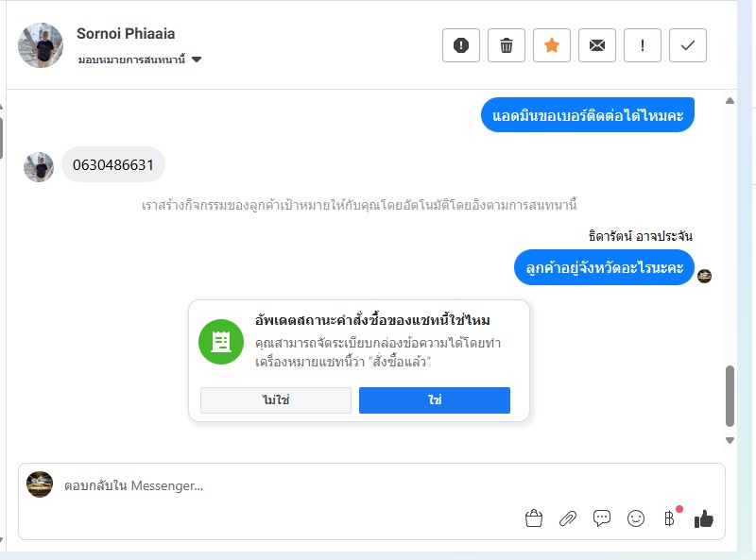The image size is (756, 560).
Task: Delete conversation using trash can icon
Action: click(x=507, y=45)
